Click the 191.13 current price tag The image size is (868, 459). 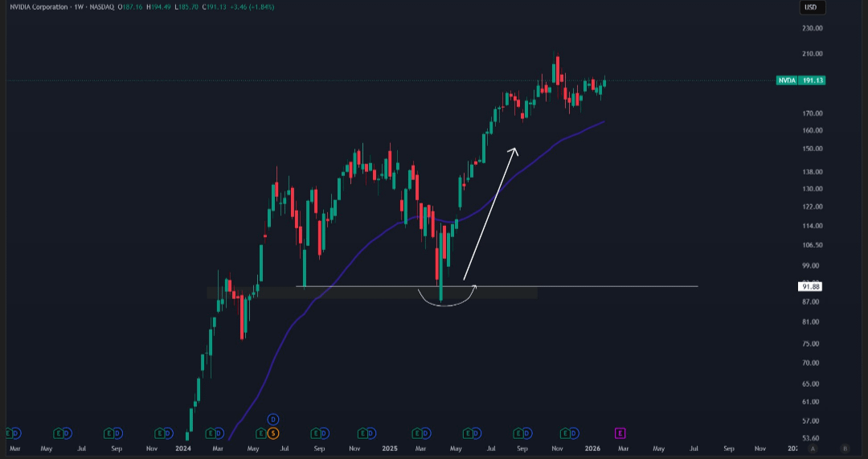812,80
